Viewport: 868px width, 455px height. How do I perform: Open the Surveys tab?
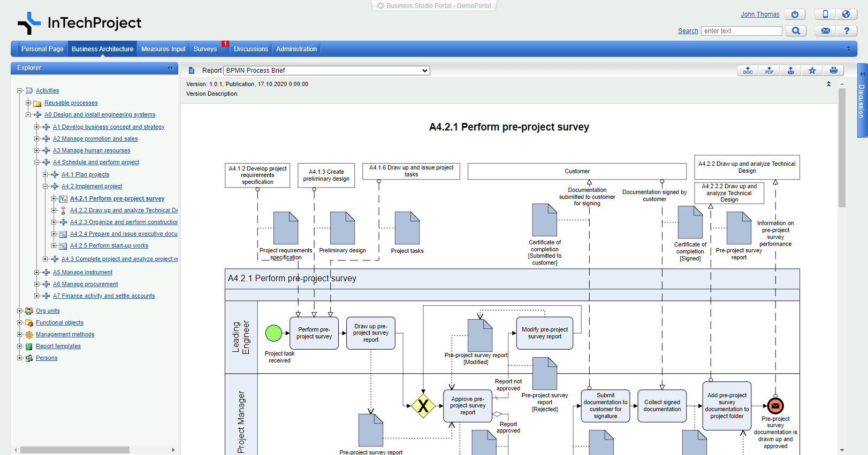pos(205,49)
